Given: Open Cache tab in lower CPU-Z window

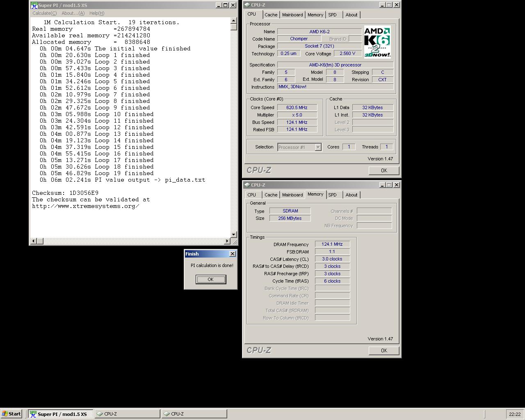Looking at the screenshot, I should pos(271,195).
